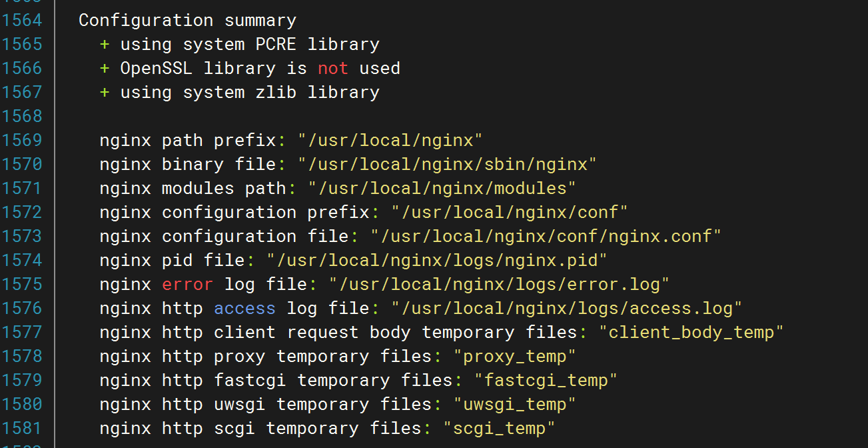
Task: Click line number 1564
Action: pyautogui.click(x=22, y=21)
